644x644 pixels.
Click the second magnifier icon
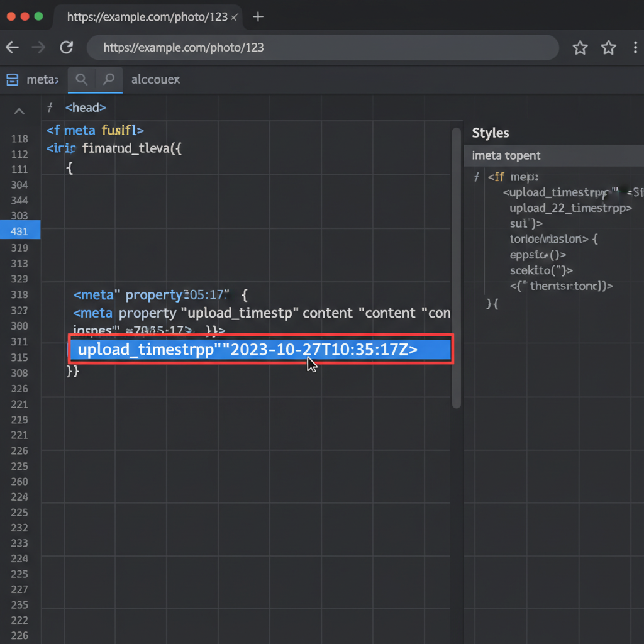coord(109,79)
